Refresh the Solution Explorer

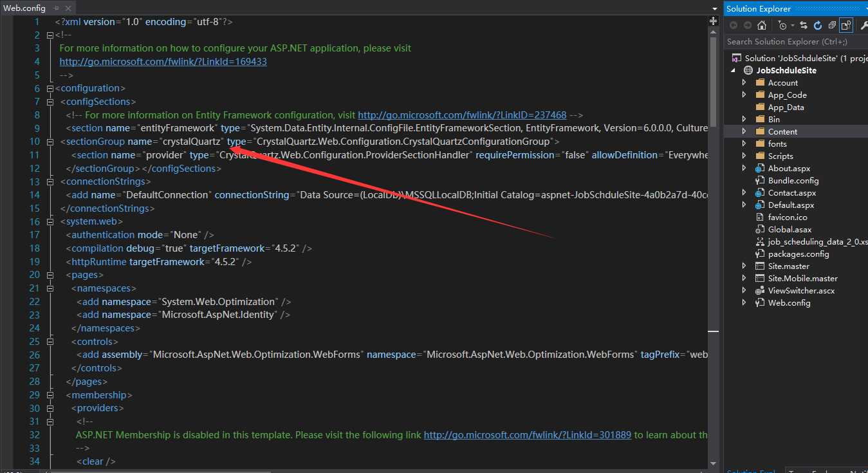[818, 25]
